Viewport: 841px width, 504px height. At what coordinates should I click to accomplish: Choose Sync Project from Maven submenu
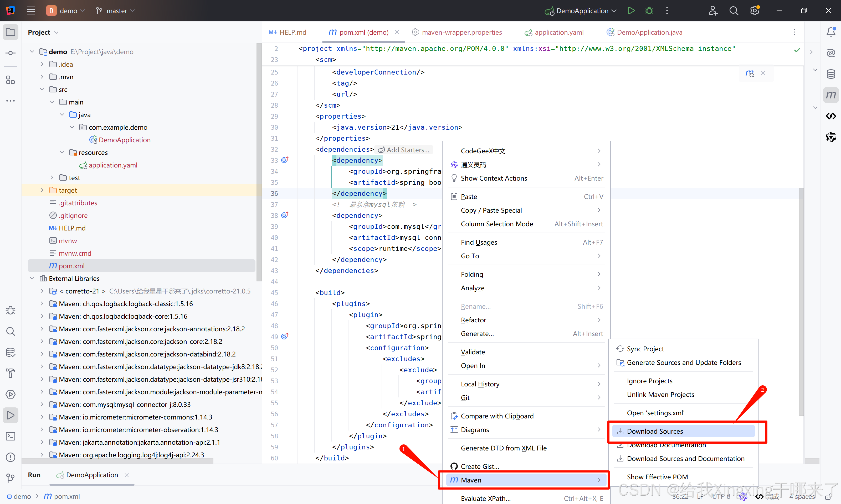pyautogui.click(x=645, y=349)
